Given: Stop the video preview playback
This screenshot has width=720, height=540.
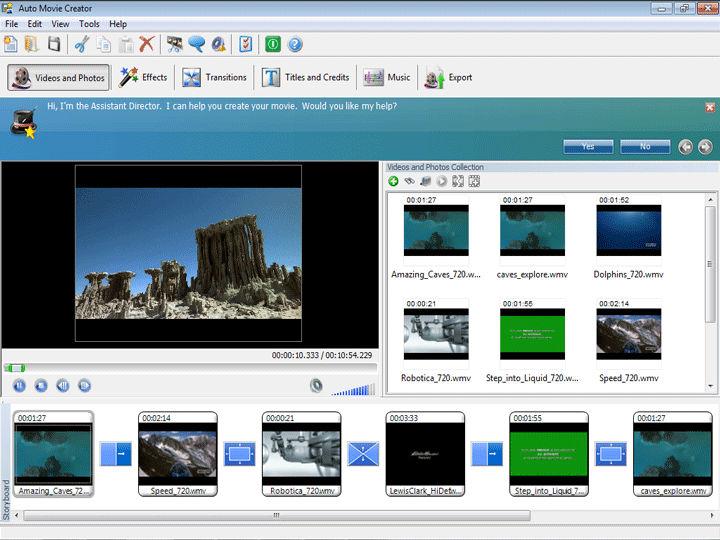Looking at the screenshot, I should point(41,385).
